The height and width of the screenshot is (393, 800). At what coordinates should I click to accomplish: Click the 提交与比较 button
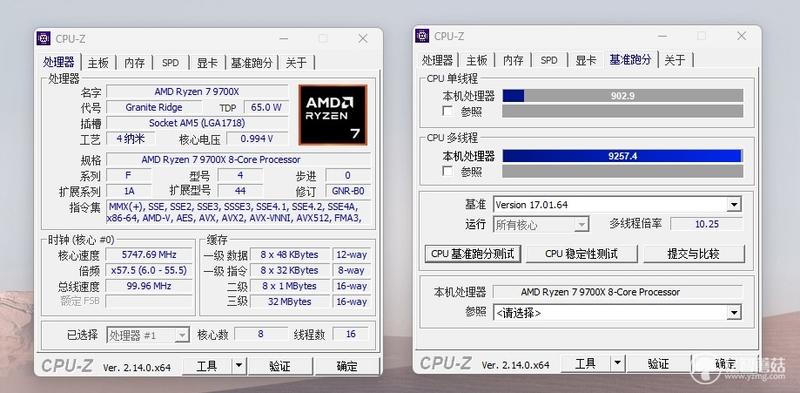(x=694, y=254)
